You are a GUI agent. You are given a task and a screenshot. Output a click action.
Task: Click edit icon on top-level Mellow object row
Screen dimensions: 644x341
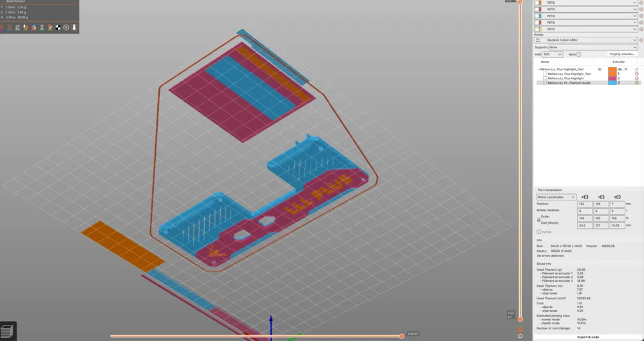(637, 69)
